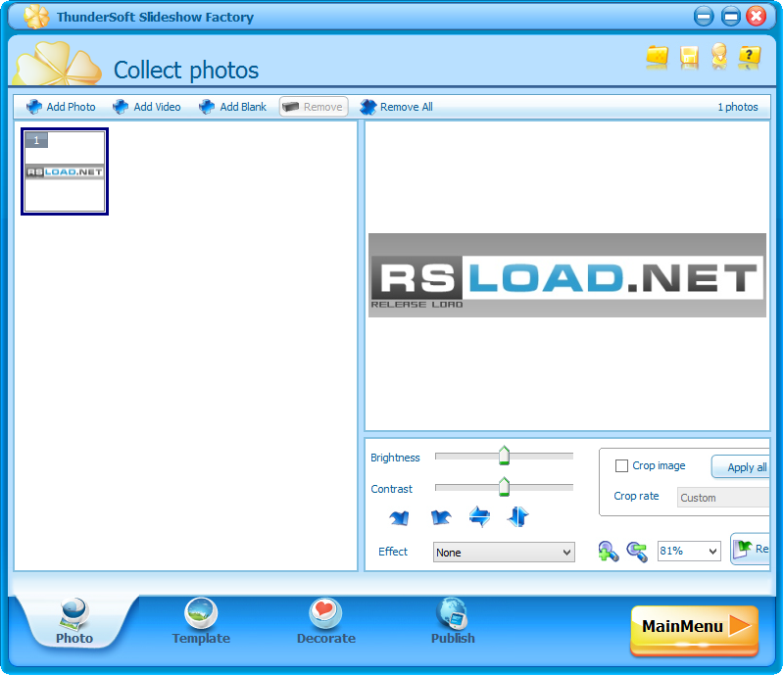Image resolution: width=784 pixels, height=676 pixels.
Task: Click the user figure icon in header
Action: pyautogui.click(x=719, y=56)
